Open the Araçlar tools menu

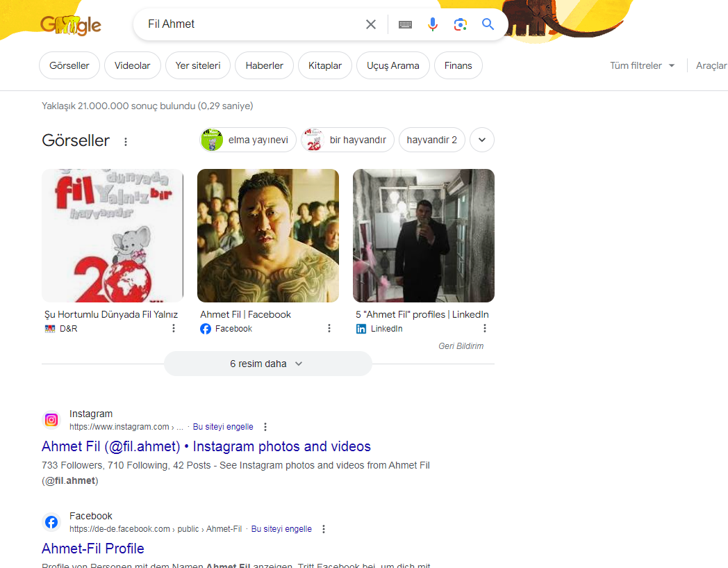click(x=711, y=65)
